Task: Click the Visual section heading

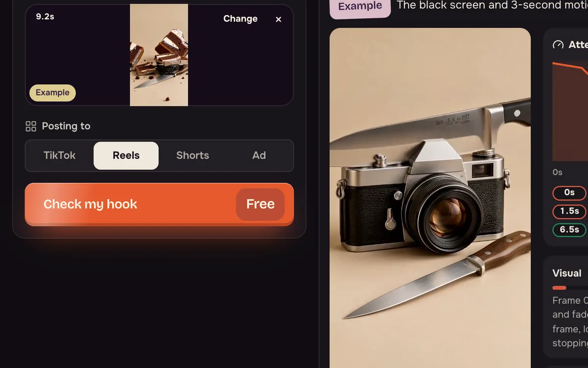Action: [x=567, y=273]
